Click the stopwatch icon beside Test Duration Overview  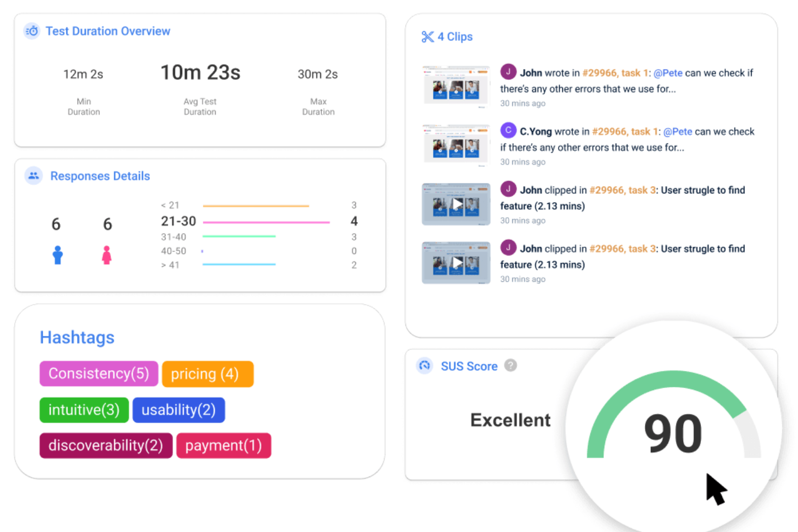click(32, 31)
